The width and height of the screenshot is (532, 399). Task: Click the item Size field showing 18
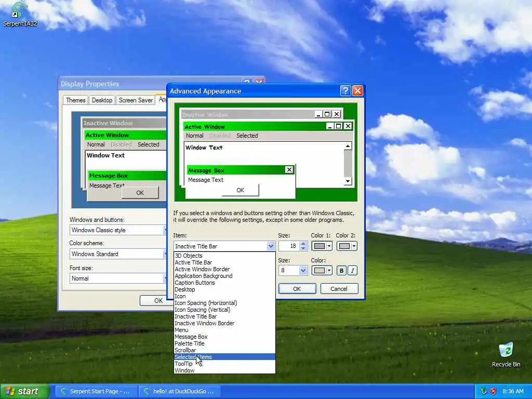(289, 246)
